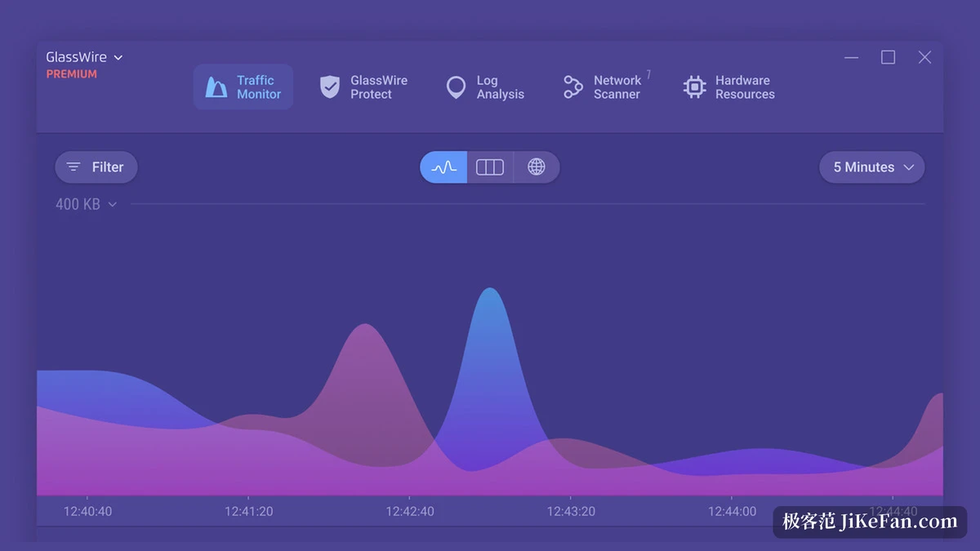Click the Traffic Monitor graph icon
980x551 pixels.
pyautogui.click(x=216, y=87)
